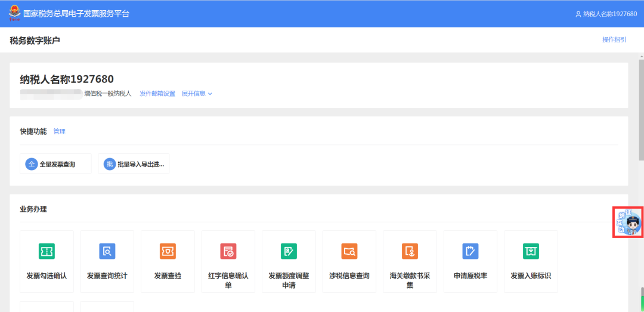This screenshot has height=312, width=644.
Task: Click the 发票入账标识 label text
Action: click(531, 276)
